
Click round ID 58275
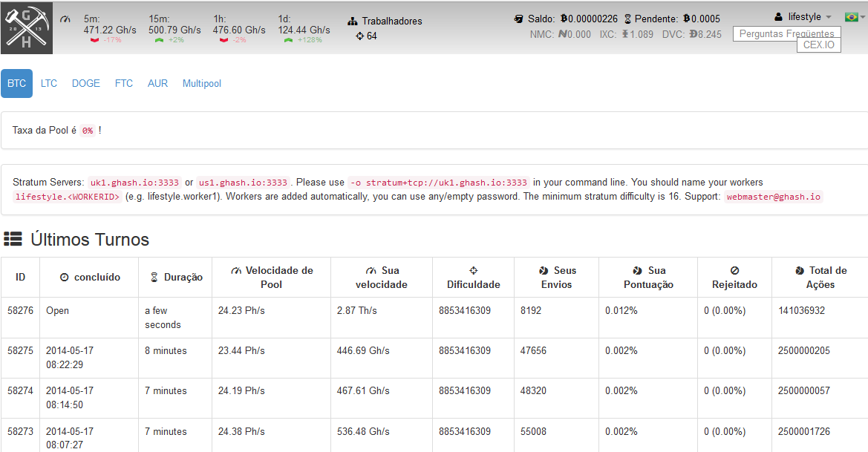point(21,351)
